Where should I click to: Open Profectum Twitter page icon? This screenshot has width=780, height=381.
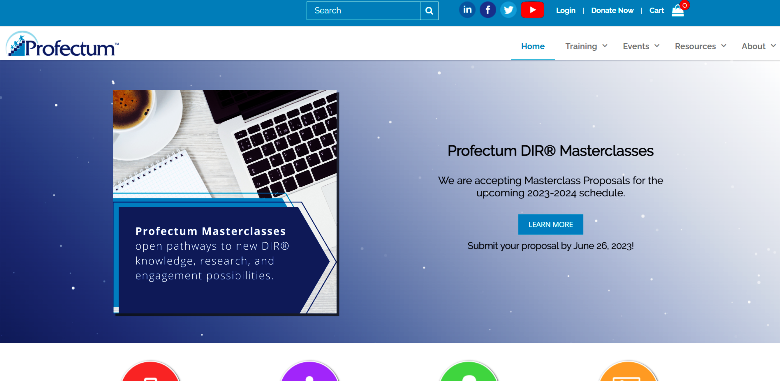[508, 9]
